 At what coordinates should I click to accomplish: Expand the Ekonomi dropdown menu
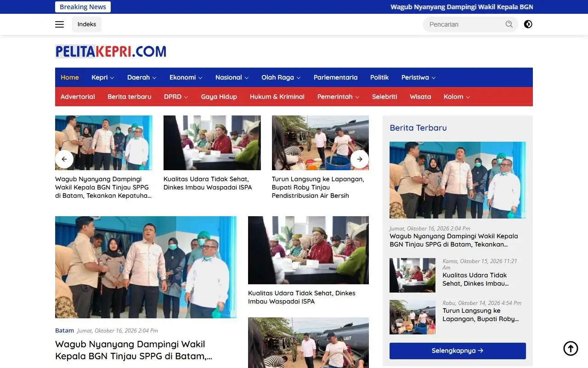click(x=186, y=77)
